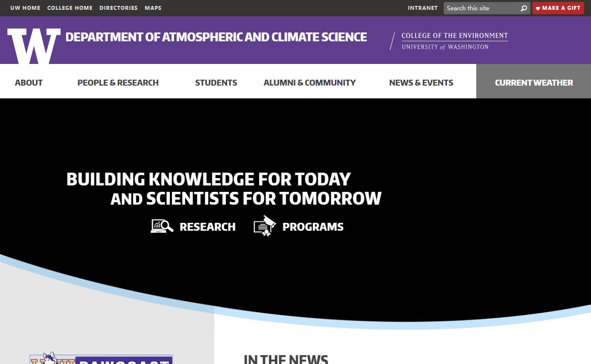The height and width of the screenshot is (364, 591).
Task: Click the search magnifier icon
Action: click(524, 8)
